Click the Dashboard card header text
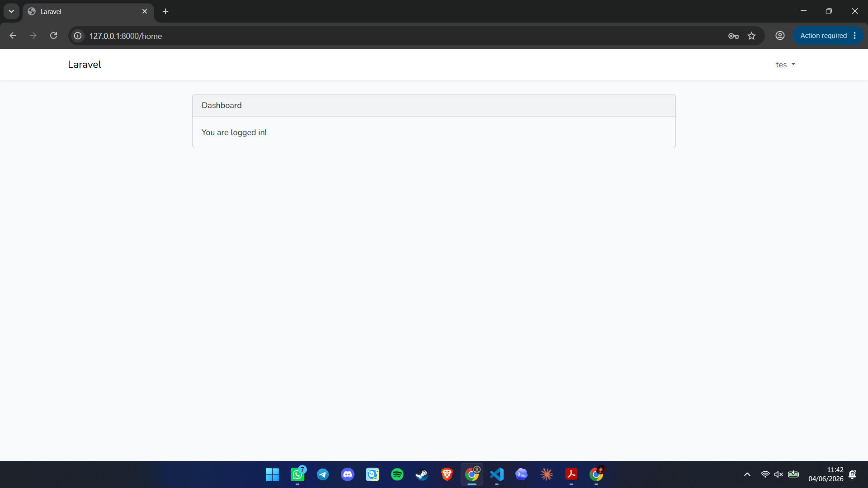The width and height of the screenshot is (868, 488). [x=222, y=105]
